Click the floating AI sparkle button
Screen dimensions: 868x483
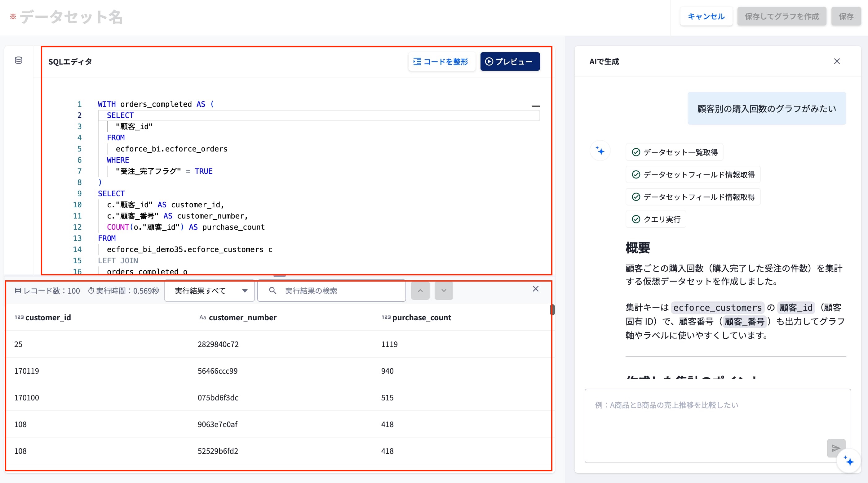(x=848, y=461)
